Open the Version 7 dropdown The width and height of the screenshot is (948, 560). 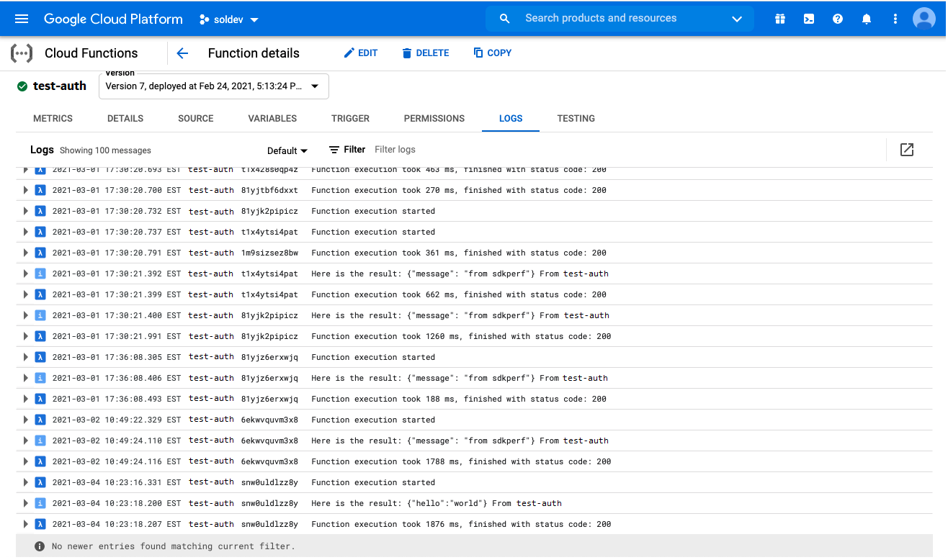213,86
